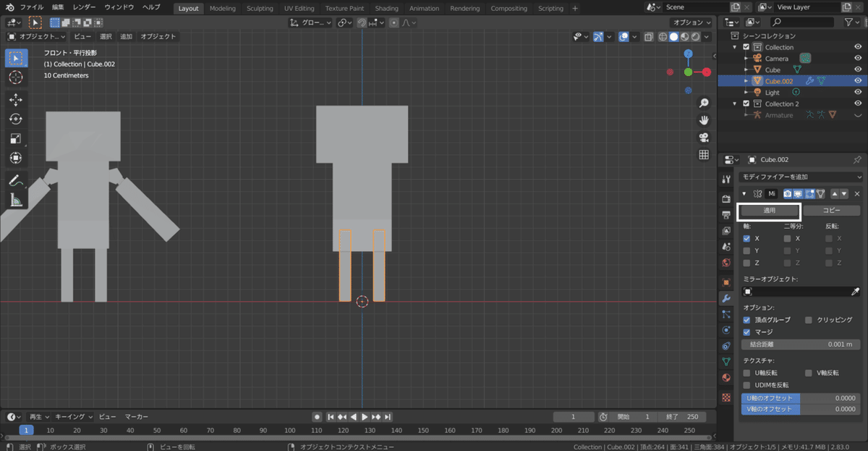This screenshot has width=868, height=451.
Task: Toggle camera view in viewport
Action: coord(703,138)
